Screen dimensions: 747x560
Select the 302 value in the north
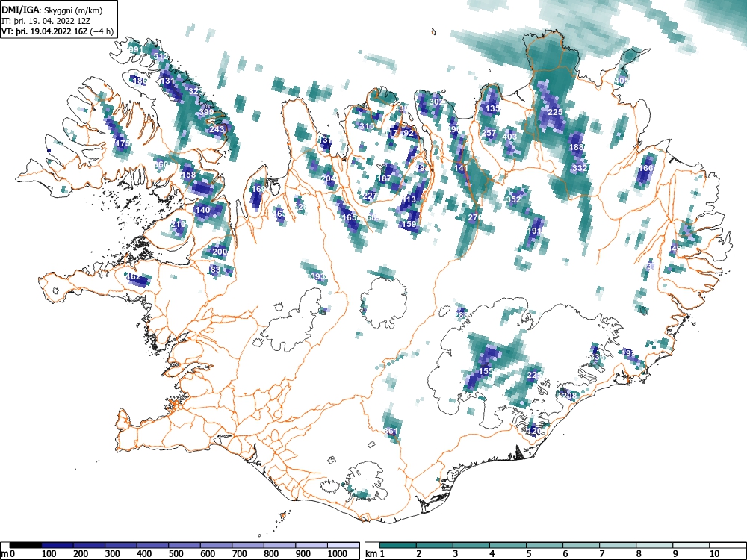pos(436,102)
